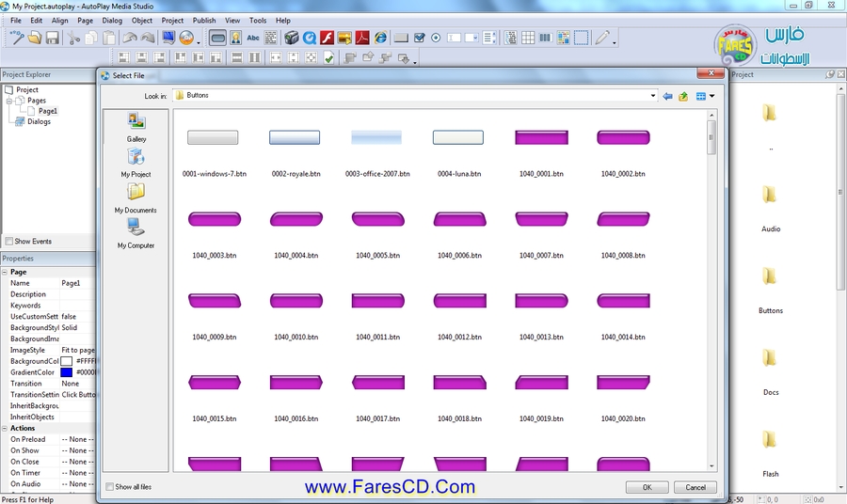The width and height of the screenshot is (847, 504).
Task: Enable the Show all files checkbox
Action: (x=110, y=487)
